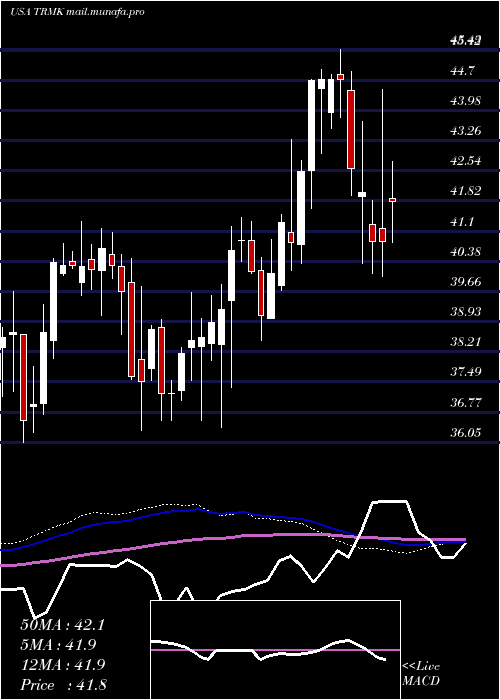The height and width of the screenshot is (700, 500).
Task: Click the 41.82 price axis label
Action: point(466,191)
